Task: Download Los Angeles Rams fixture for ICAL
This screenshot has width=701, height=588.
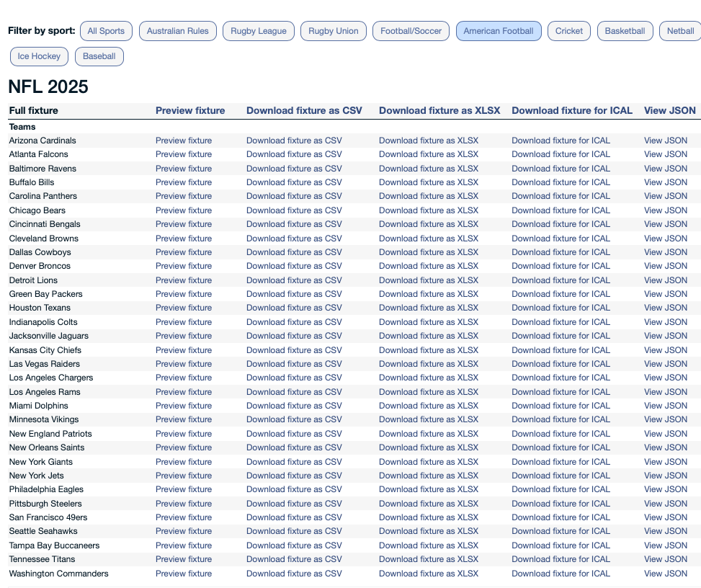Action: click(561, 392)
